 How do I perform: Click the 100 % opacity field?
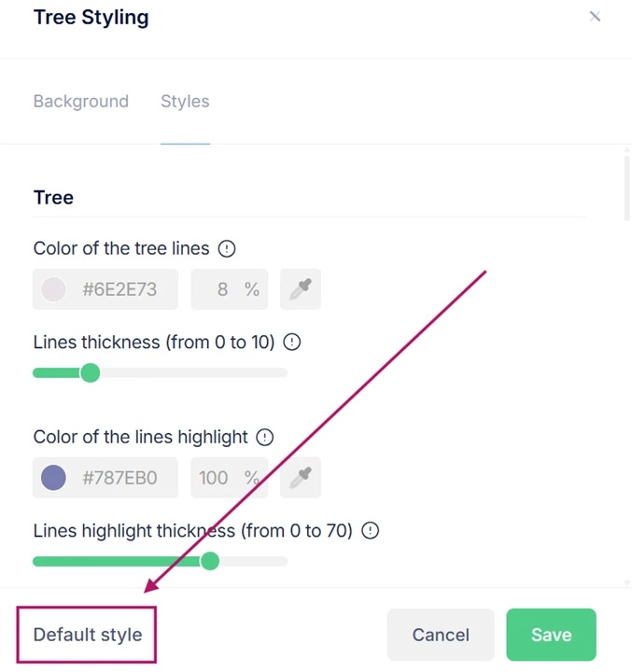(x=229, y=478)
